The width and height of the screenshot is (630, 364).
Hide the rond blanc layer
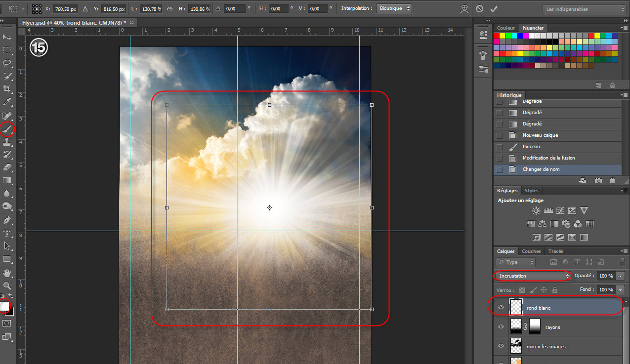tap(501, 307)
